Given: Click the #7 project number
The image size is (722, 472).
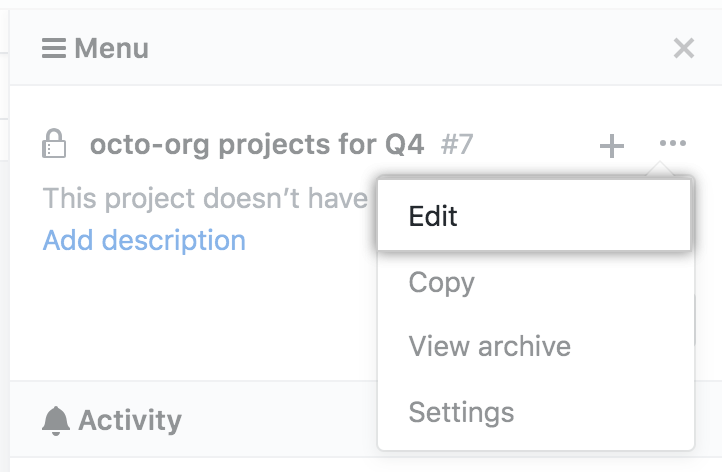Looking at the screenshot, I should point(457,145).
